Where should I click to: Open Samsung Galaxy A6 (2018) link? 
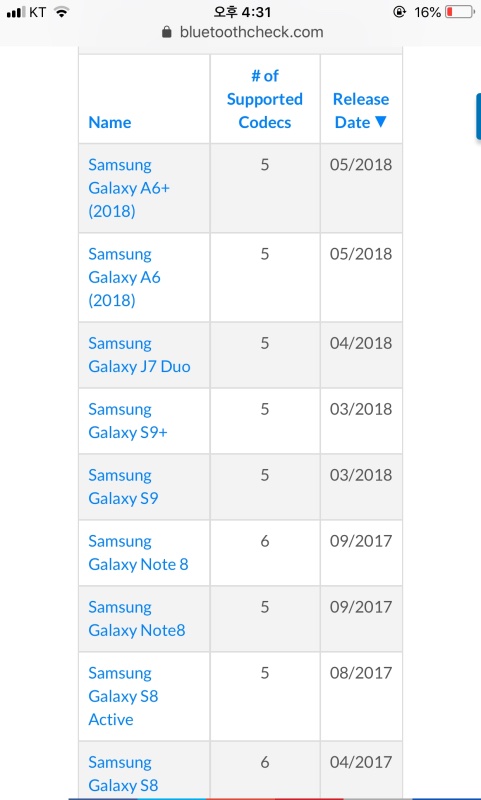pyautogui.click(x=124, y=277)
